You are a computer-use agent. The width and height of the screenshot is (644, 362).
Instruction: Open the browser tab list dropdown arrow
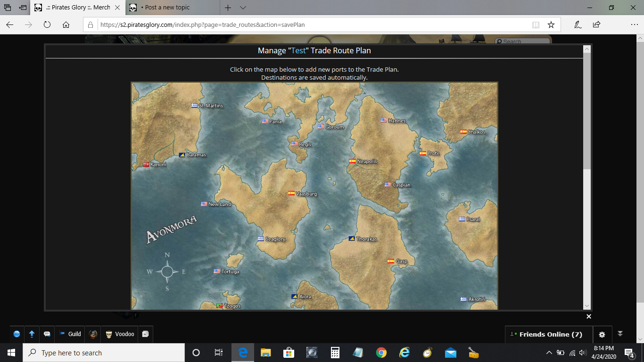pyautogui.click(x=243, y=8)
